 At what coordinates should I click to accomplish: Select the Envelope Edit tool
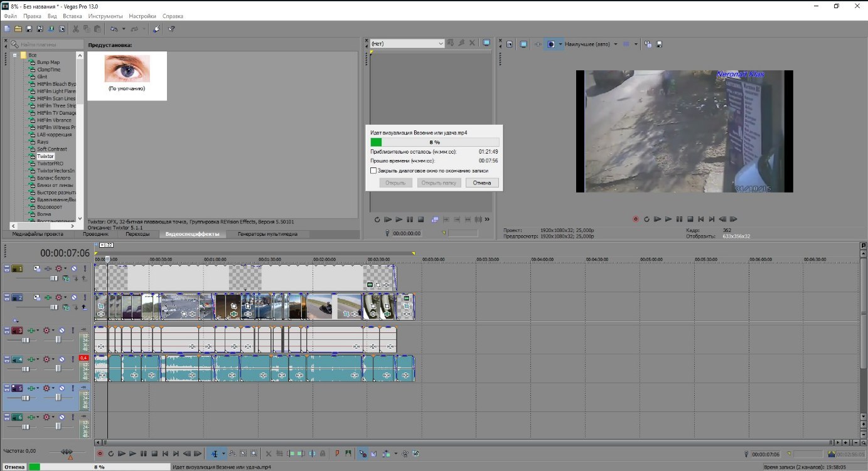232,453
